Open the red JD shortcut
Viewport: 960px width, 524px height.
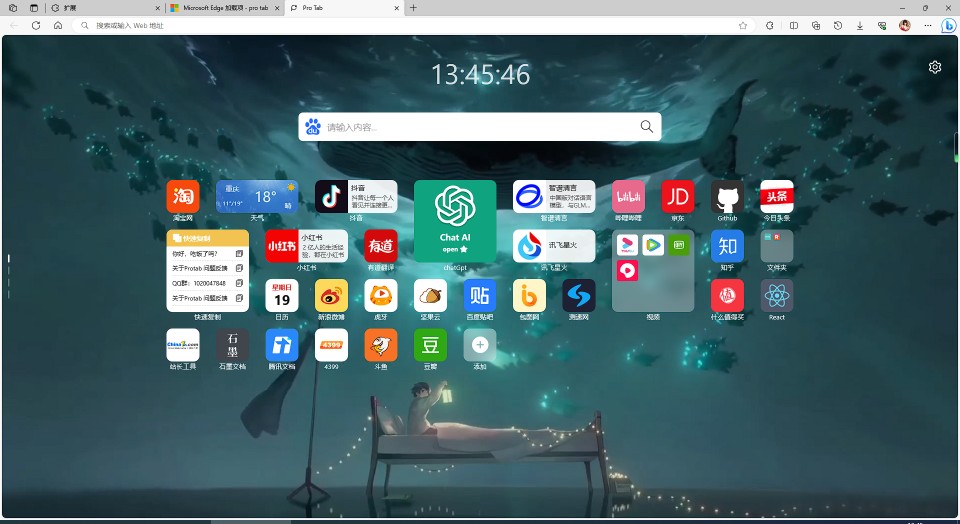(678, 196)
